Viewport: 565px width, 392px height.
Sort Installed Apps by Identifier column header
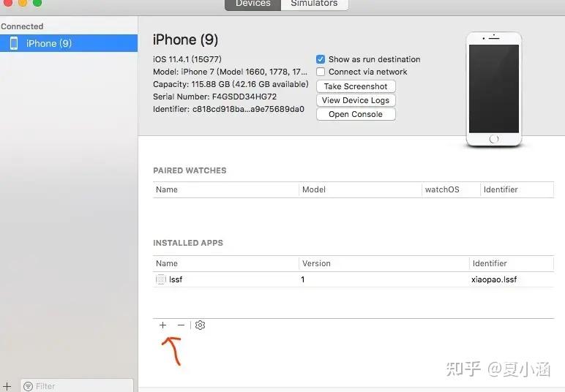pos(512,263)
